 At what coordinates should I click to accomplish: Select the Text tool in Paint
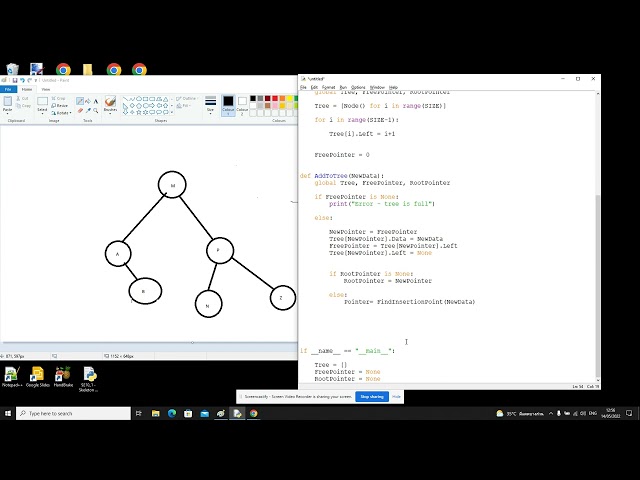(96, 101)
